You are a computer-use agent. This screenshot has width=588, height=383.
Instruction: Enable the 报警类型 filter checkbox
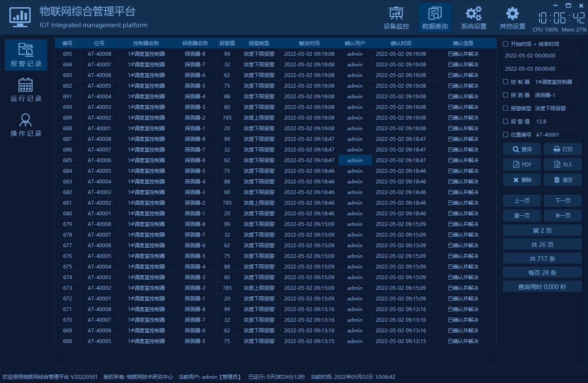[x=506, y=108]
